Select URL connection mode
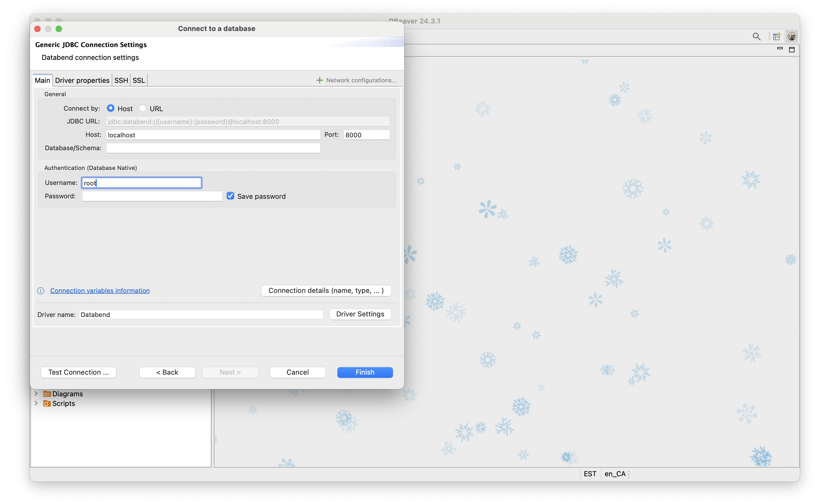Image resolution: width=818 pixels, height=504 pixels. coord(143,108)
